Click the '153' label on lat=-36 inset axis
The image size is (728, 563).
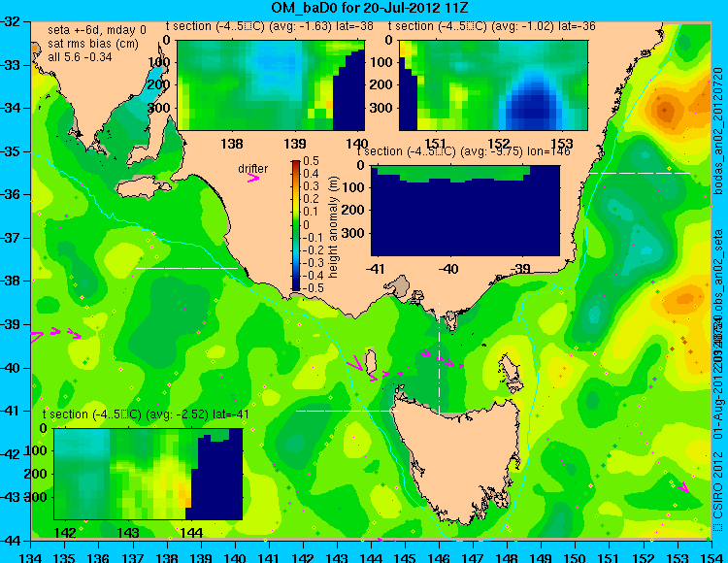coord(562,143)
